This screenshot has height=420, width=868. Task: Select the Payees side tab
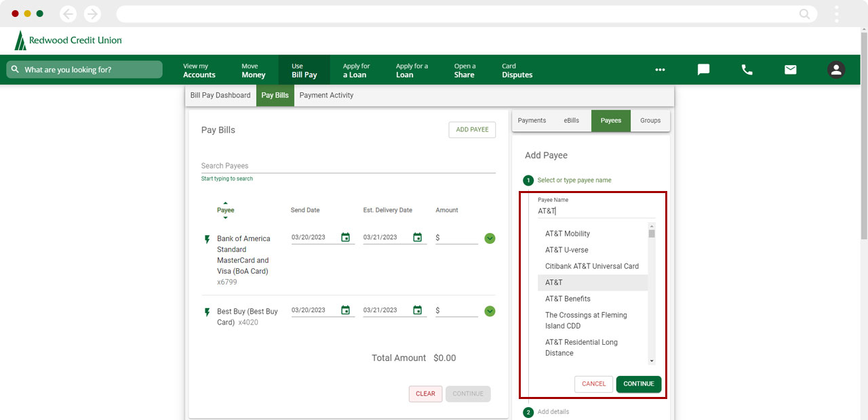click(x=611, y=121)
